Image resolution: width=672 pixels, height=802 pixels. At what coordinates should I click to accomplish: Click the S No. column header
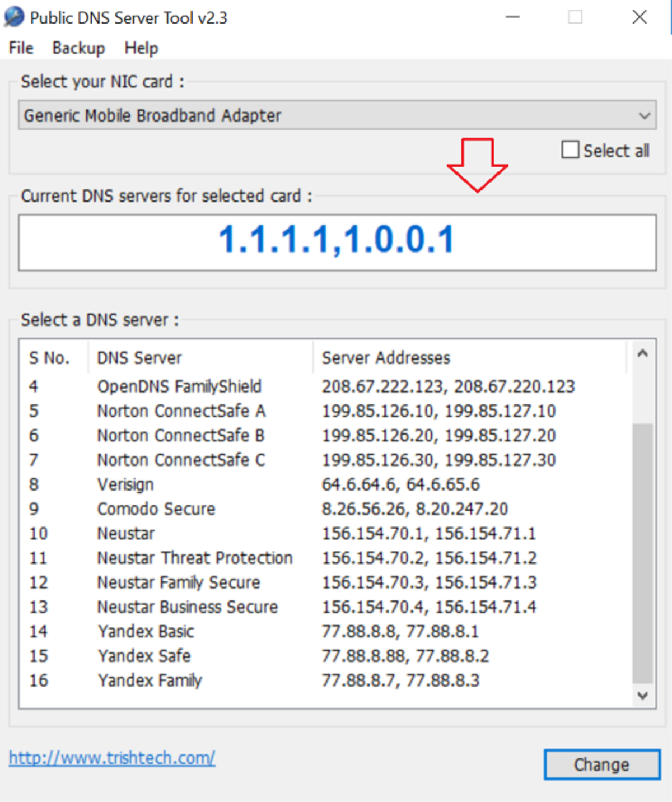(53, 358)
